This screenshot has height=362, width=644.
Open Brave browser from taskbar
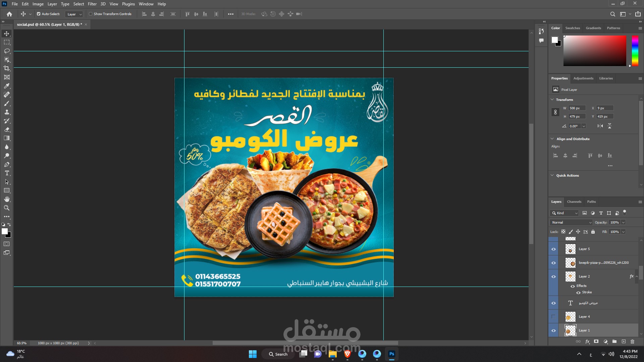[347, 354]
